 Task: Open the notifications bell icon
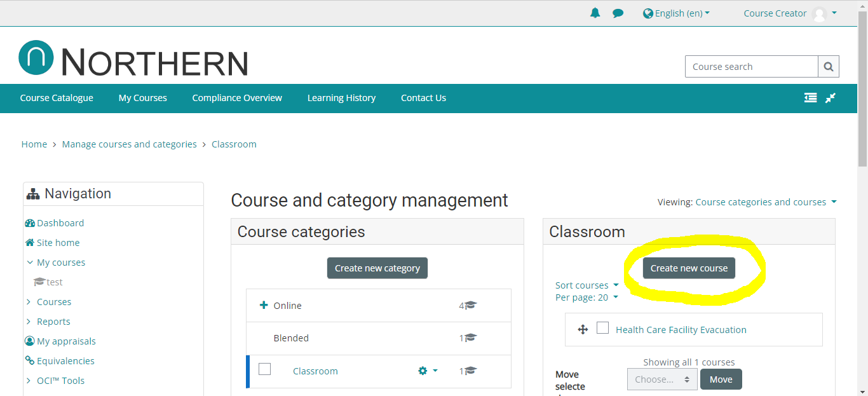pos(595,13)
